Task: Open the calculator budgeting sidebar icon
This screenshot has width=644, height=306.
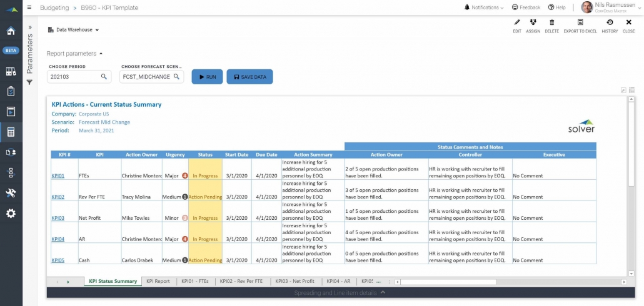Action: [11, 132]
